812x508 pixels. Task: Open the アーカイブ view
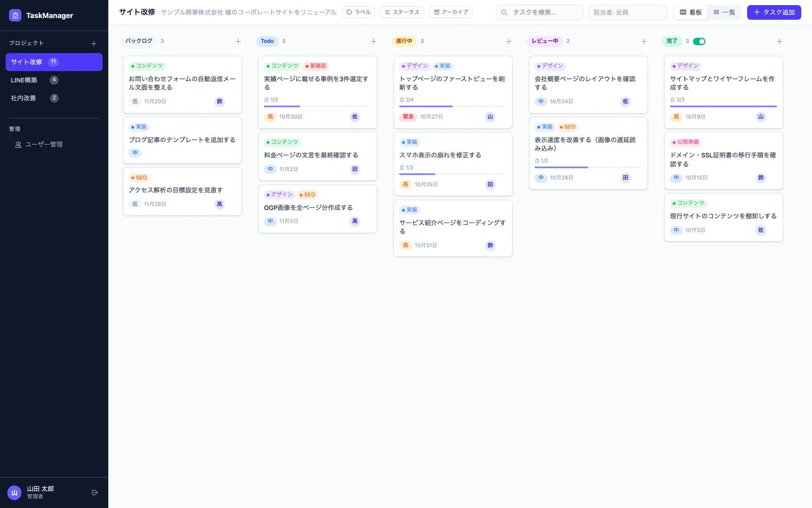coord(451,12)
